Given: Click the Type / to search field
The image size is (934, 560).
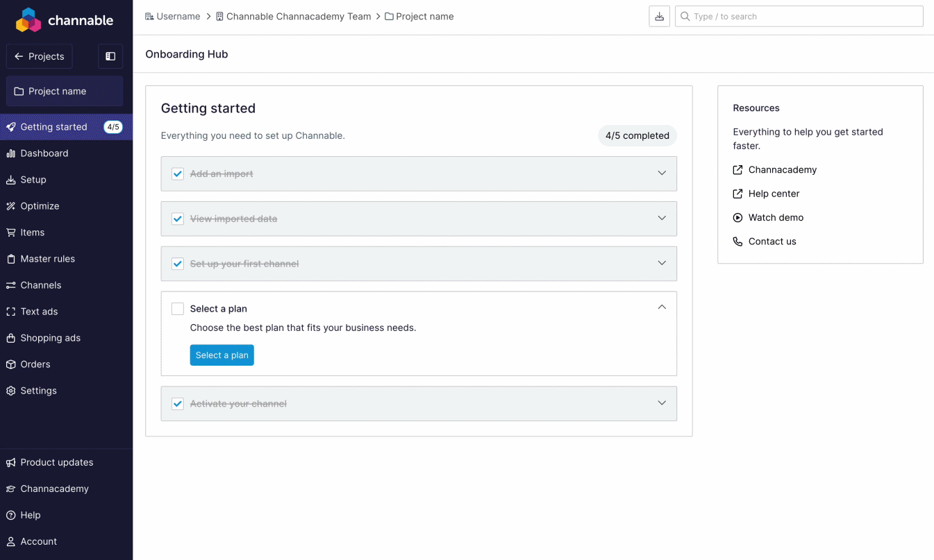Looking at the screenshot, I should 799,16.
